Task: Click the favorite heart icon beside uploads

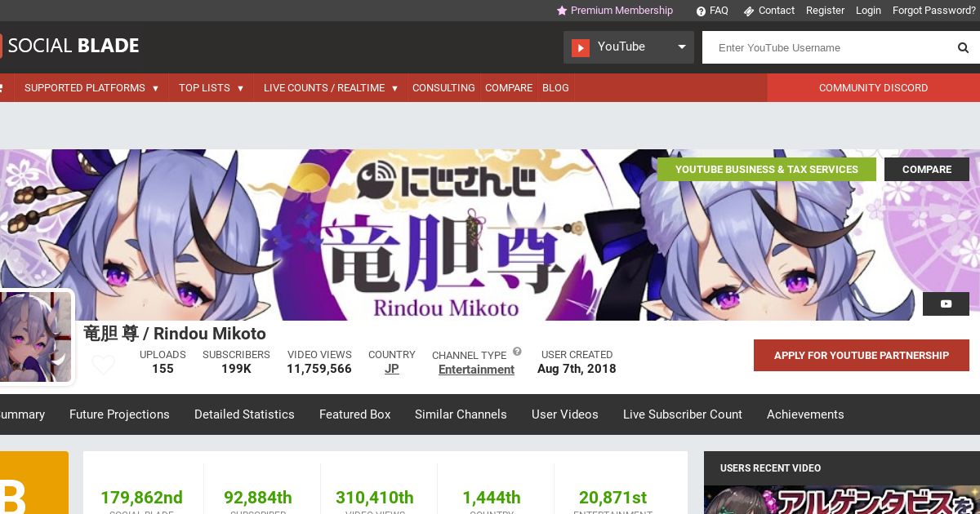Action: 103,365
